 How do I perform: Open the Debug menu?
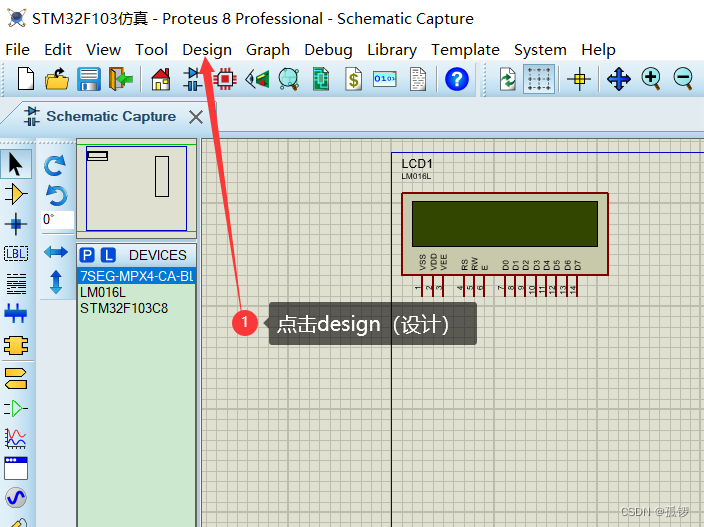click(328, 50)
